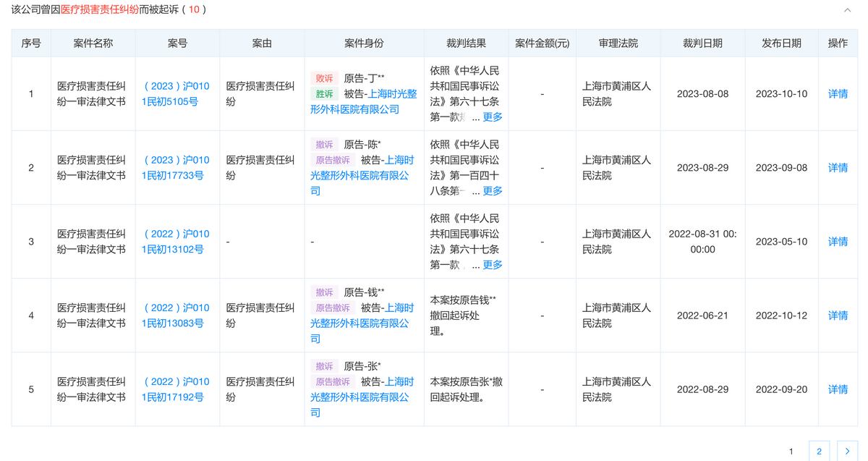Select page 1 in the pagination
This screenshot has height=461, width=868.
(791, 451)
